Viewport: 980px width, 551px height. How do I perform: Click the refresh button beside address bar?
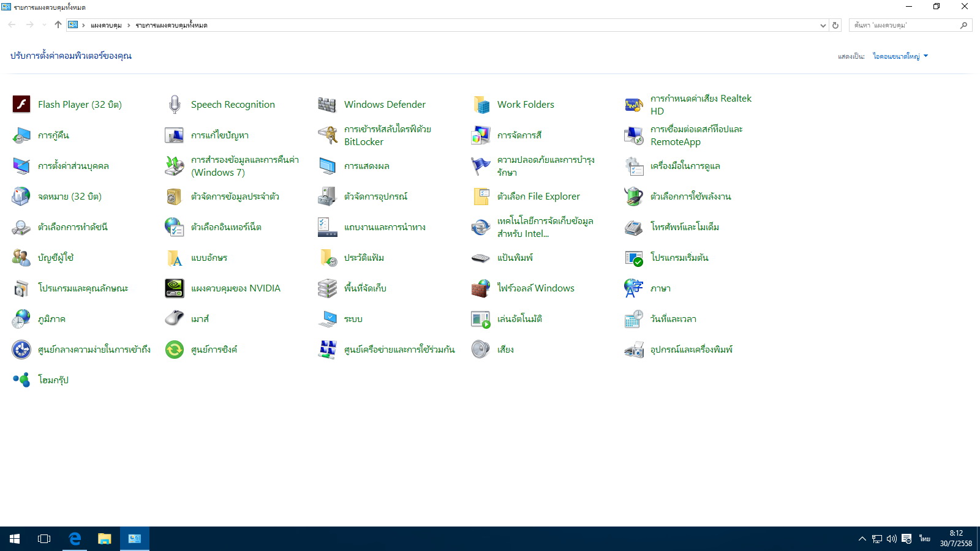[835, 25]
